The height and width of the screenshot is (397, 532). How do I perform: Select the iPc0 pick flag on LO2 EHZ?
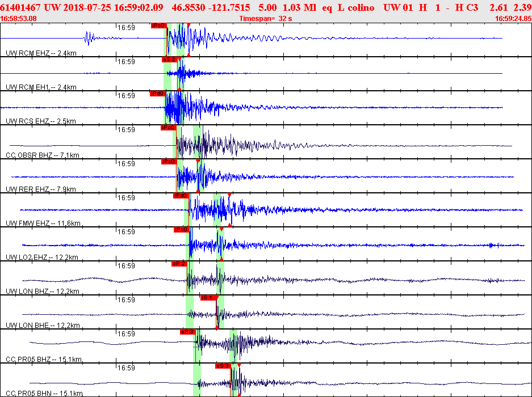point(181,230)
